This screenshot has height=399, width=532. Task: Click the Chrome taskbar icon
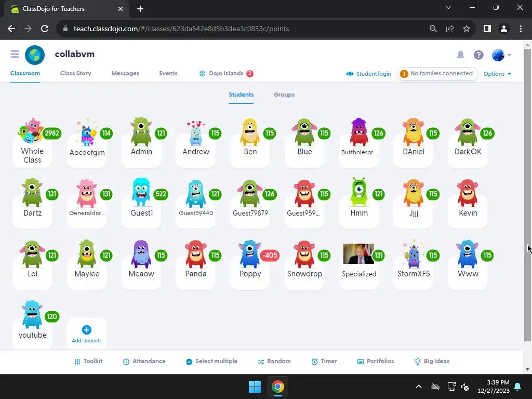point(277,387)
